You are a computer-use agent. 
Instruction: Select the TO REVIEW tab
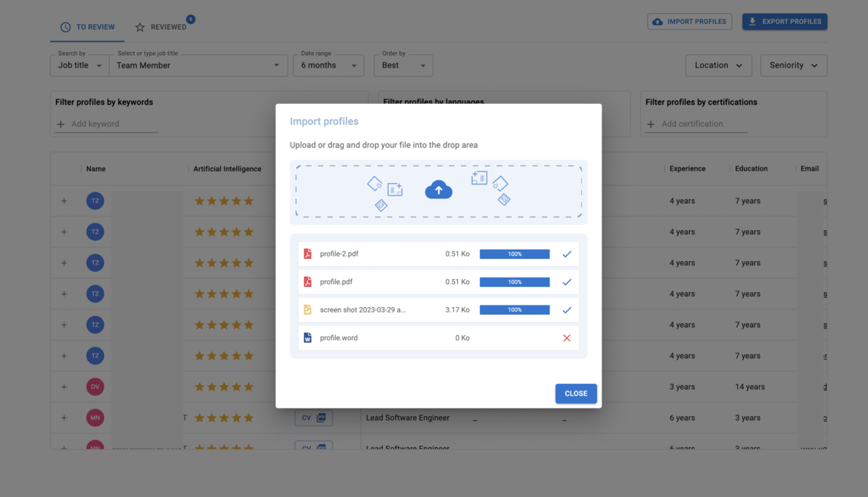click(88, 26)
